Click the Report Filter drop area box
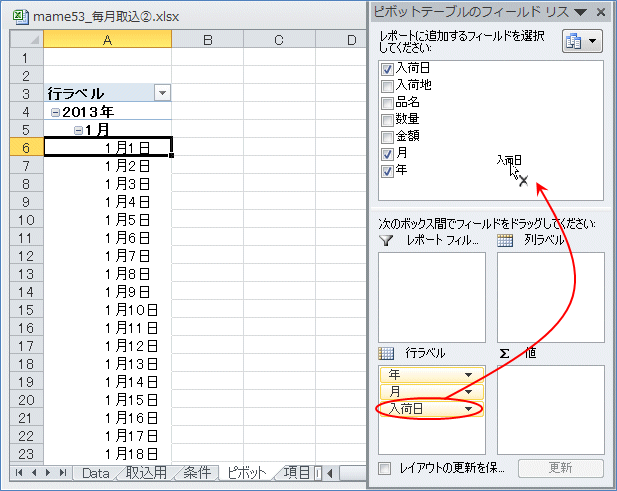 [432, 297]
